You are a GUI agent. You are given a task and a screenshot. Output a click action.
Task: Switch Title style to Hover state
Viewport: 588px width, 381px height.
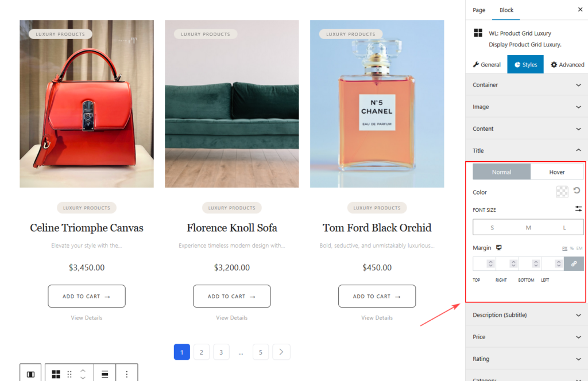tap(556, 172)
